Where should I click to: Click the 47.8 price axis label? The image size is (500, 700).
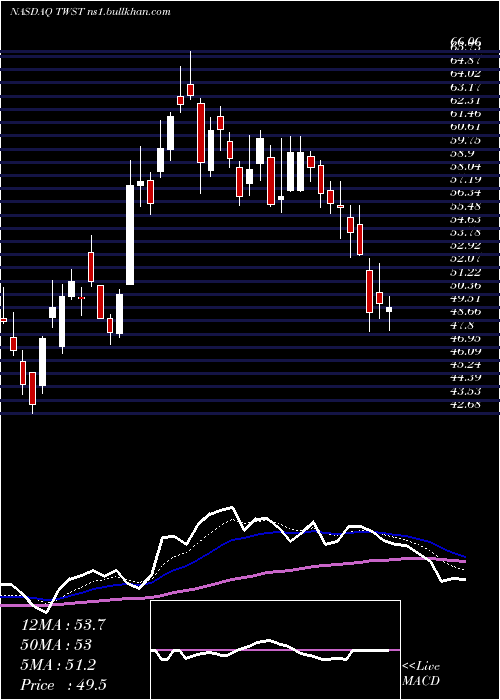[x=462, y=326]
